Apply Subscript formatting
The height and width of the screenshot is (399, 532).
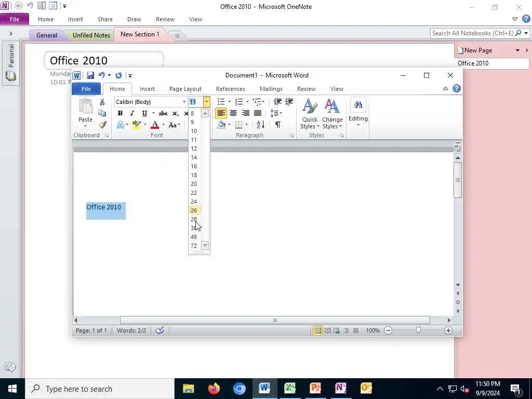point(176,113)
